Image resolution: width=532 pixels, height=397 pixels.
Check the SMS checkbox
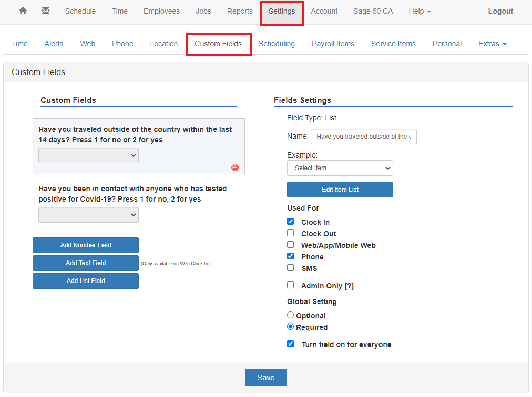[290, 267]
